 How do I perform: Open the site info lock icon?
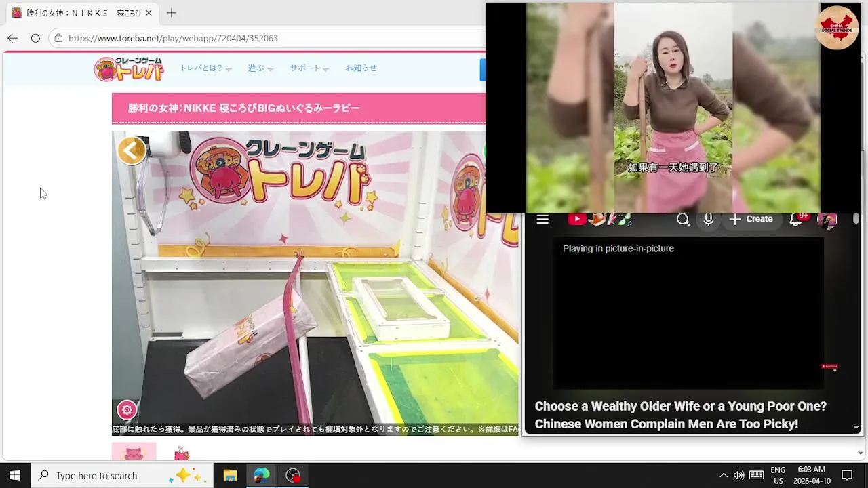[58, 38]
